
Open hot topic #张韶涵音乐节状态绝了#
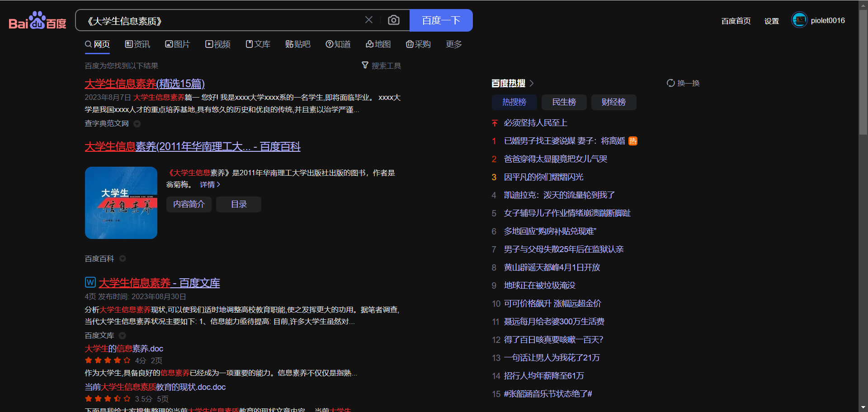coord(548,394)
